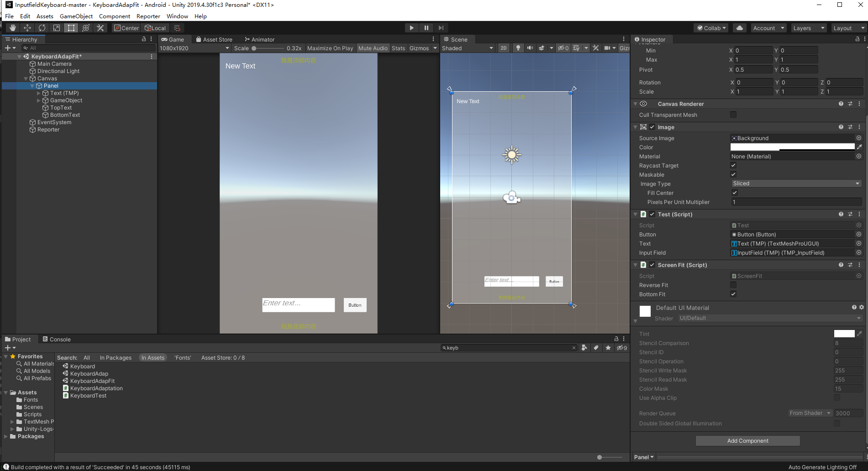Click the Image Color swatch
Screen dimensions: 868x471
[x=792, y=147]
